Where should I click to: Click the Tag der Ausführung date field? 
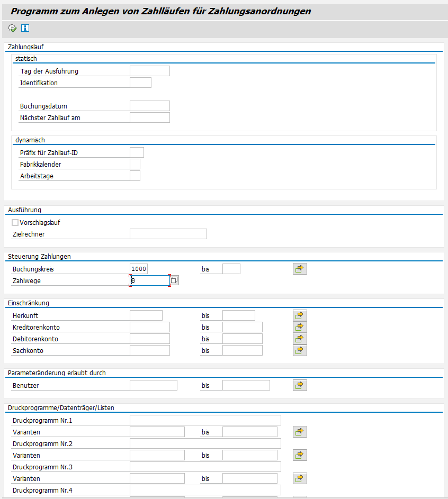coord(149,71)
